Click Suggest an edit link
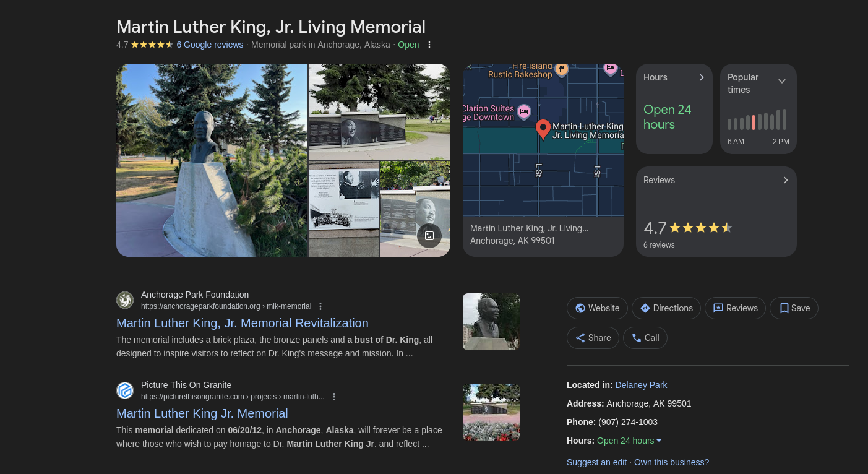This screenshot has width=868, height=474. [596, 462]
